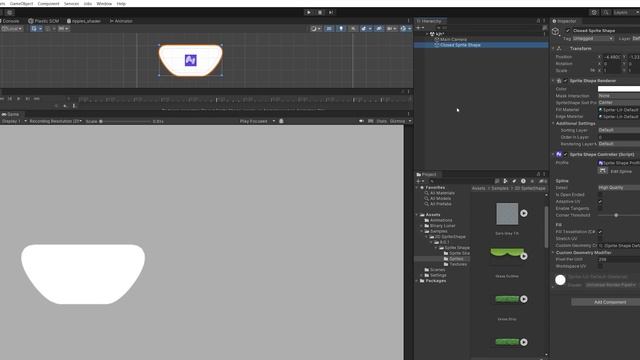Select the gray fill sprite thumbnail
Viewport: 640px width, 360px height.
507,213
